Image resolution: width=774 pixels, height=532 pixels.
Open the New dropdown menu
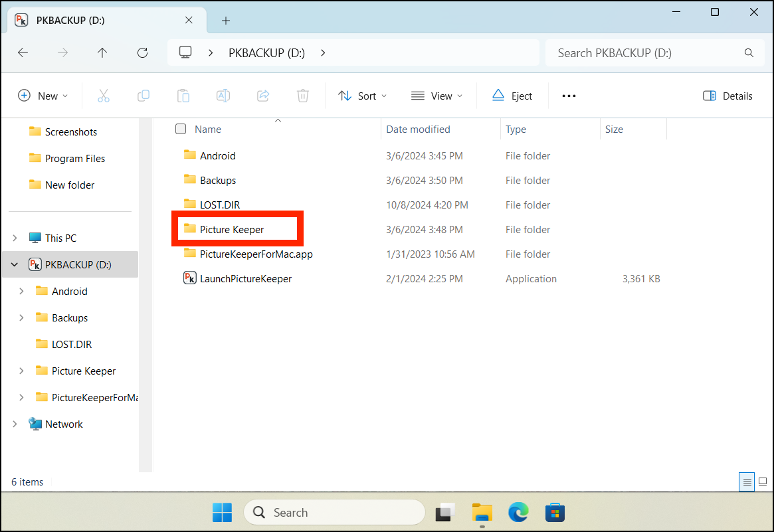click(x=43, y=96)
